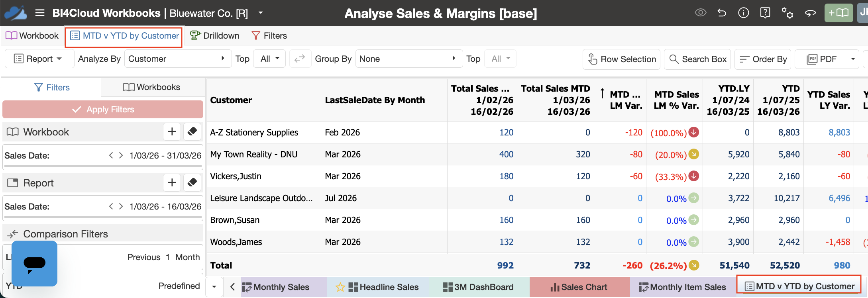Open the settings gears icon
868x298 pixels.
[787, 13]
